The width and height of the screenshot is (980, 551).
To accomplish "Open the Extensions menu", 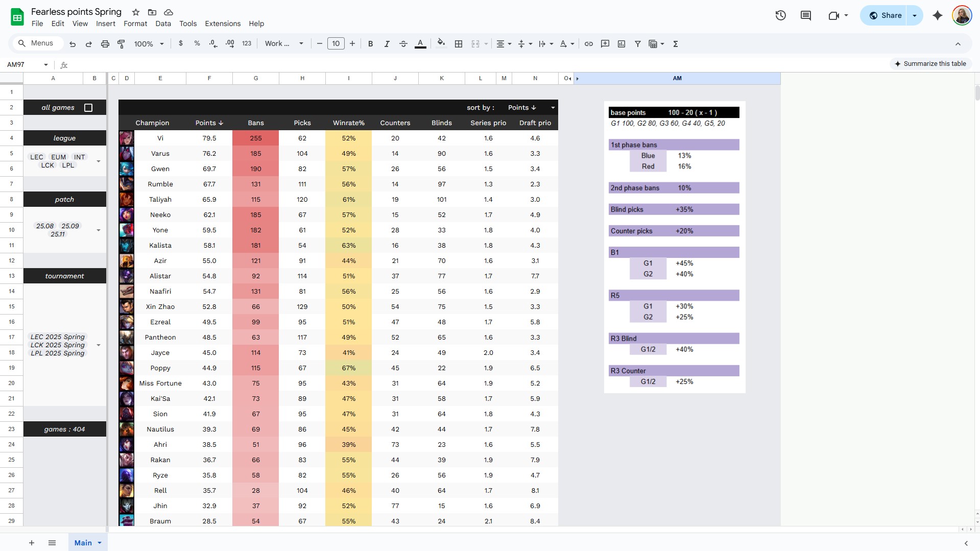I will click(x=223, y=23).
